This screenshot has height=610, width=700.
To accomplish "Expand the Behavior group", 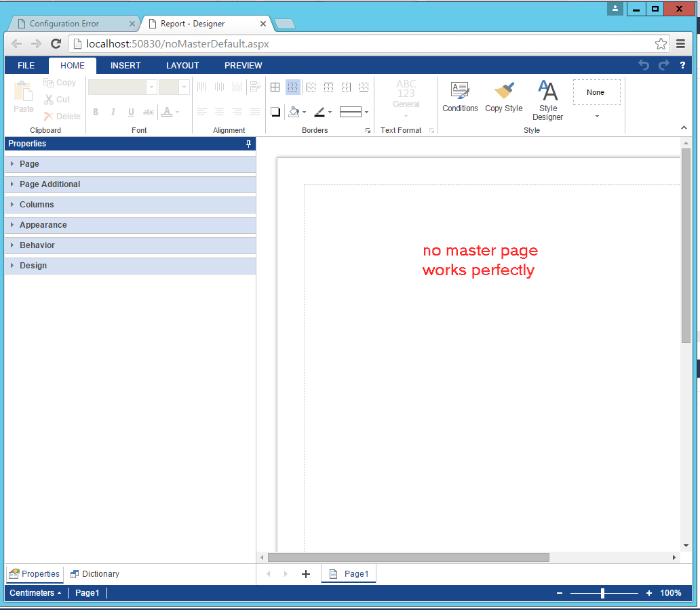I will click(130, 245).
